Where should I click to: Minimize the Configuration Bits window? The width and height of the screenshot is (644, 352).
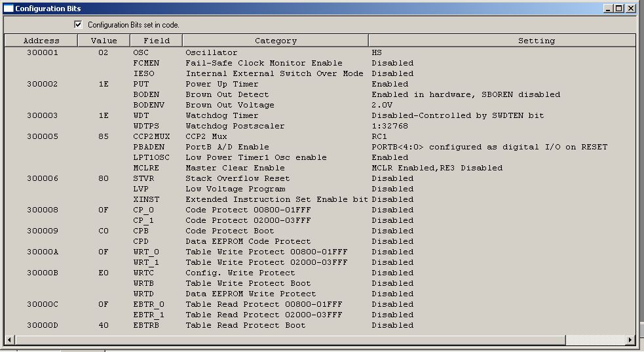pos(607,9)
